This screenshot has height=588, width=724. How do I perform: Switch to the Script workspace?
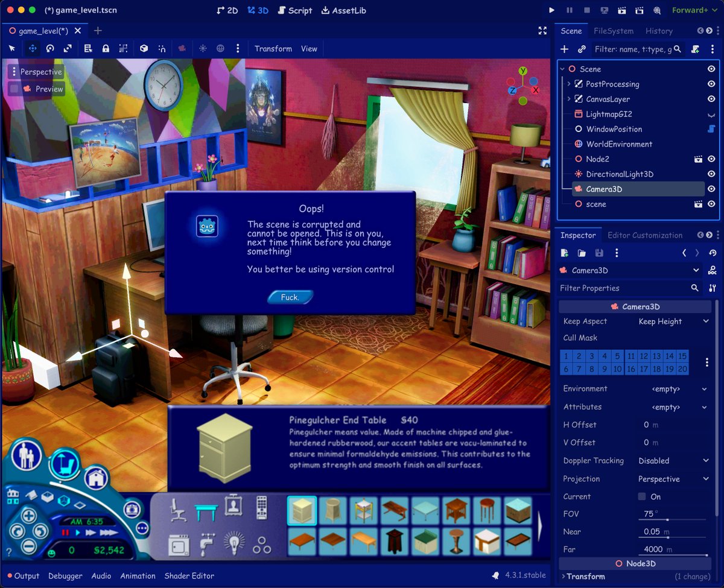(295, 10)
